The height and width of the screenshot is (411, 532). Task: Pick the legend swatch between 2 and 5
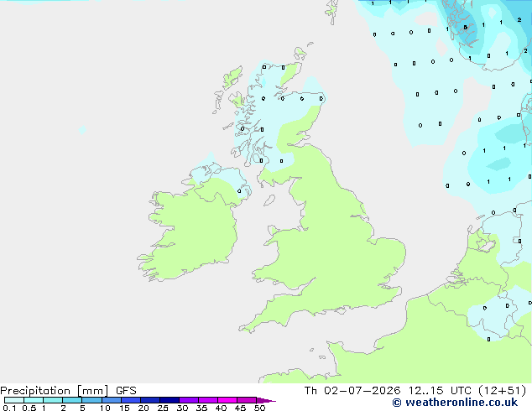coord(72,400)
